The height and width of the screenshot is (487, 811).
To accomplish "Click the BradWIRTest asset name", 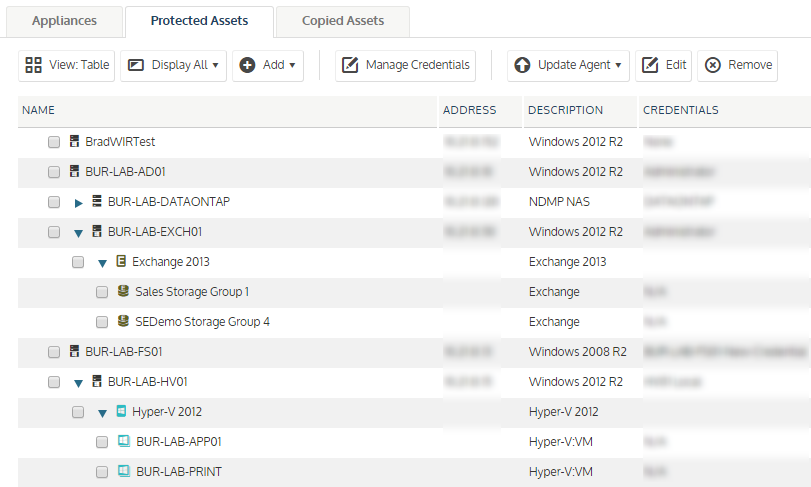I will click(120, 142).
